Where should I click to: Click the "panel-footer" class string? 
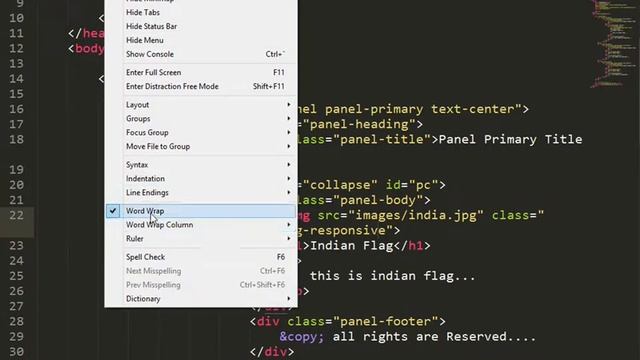click(389, 322)
